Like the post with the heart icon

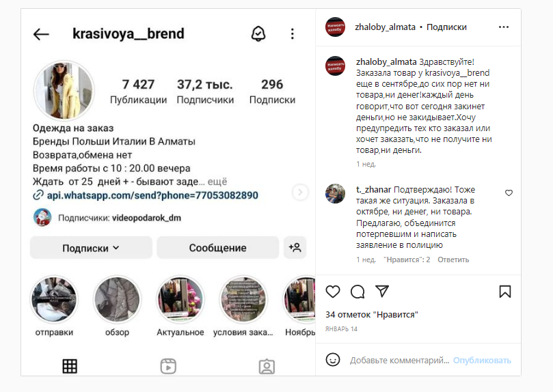[333, 292]
